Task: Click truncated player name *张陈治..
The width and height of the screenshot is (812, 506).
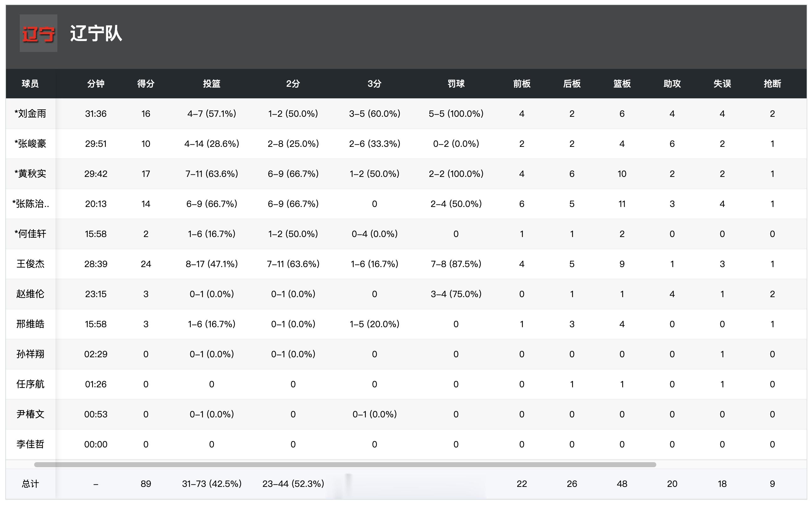Action: pos(30,204)
